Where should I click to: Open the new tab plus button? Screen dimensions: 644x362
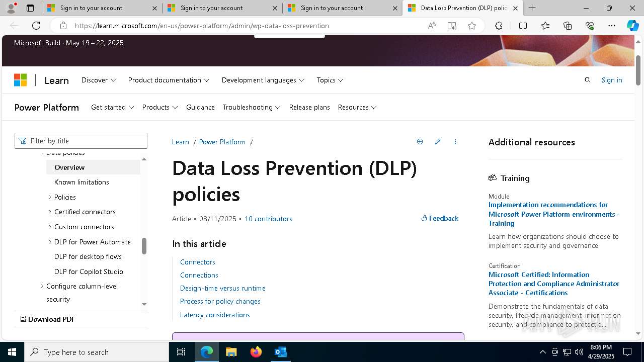(532, 8)
